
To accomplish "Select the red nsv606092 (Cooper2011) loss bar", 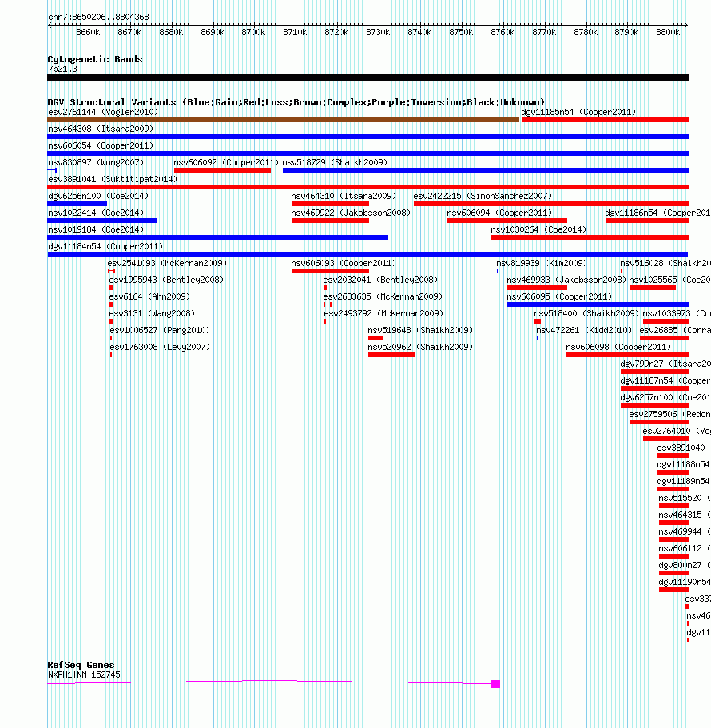I will (222, 170).
